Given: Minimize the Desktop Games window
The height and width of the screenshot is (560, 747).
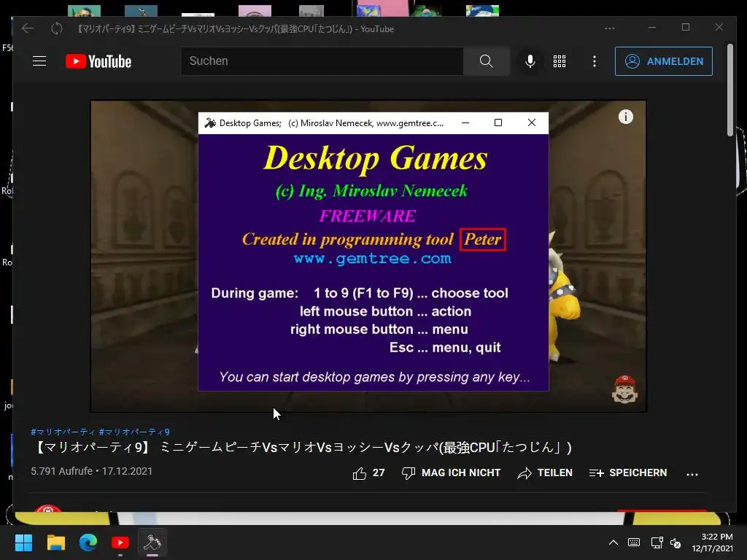Looking at the screenshot, I should coord(465,122).
